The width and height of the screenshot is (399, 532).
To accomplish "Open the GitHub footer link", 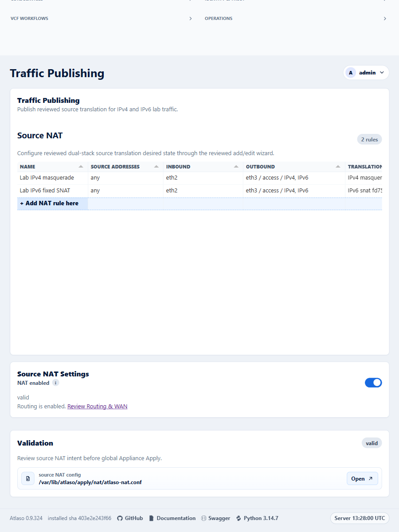I will tap(130, 518).
